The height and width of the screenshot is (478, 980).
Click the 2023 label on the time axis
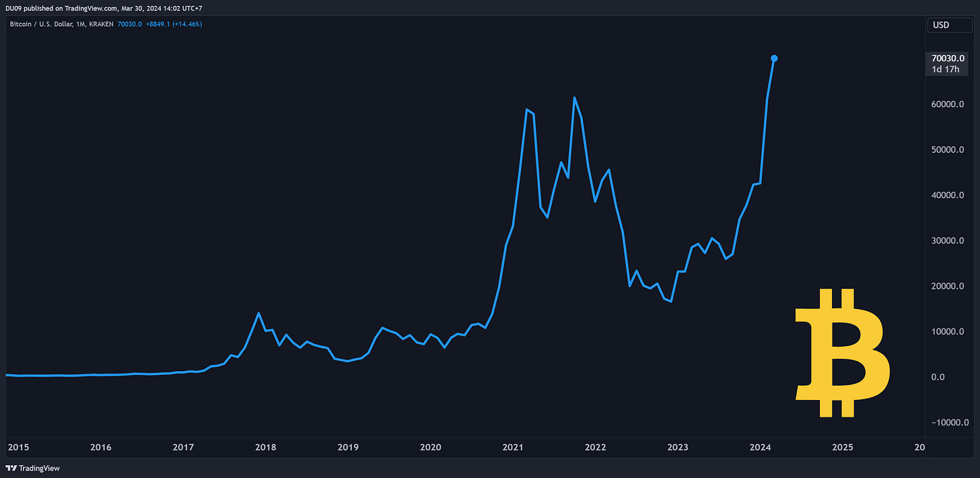[678, 447]
